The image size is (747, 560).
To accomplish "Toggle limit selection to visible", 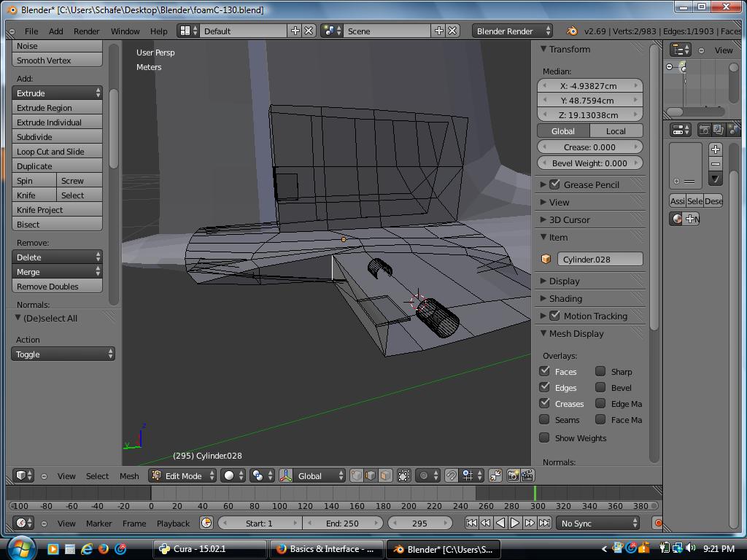I will point(403,475).
